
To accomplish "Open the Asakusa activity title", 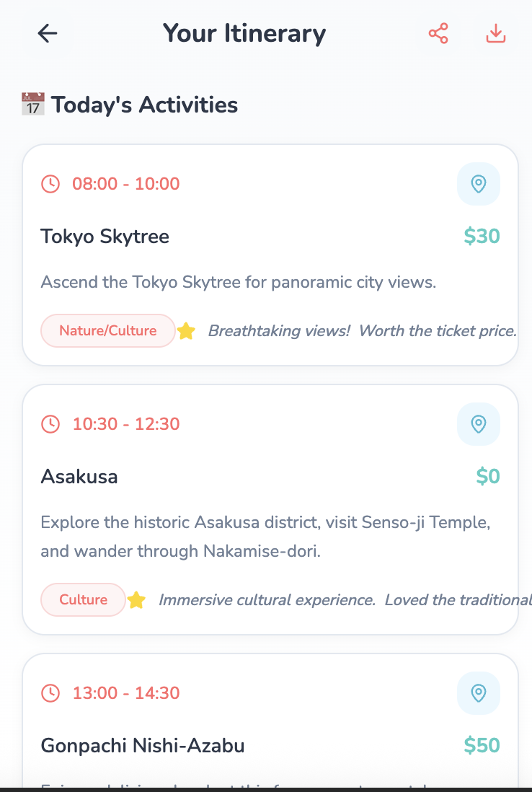I will (x=79, y=476).
